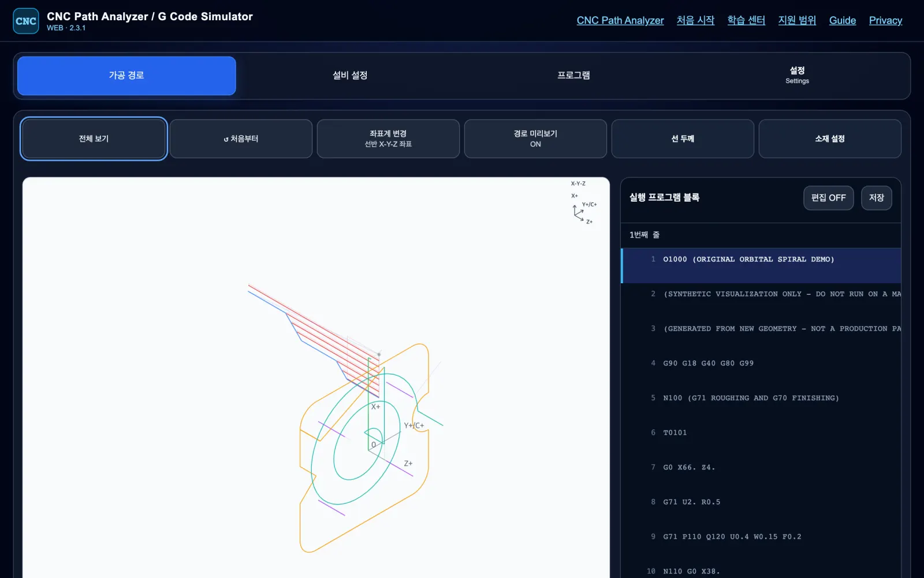Open the 가공 경로 tab
Image resolution: width=924 pixels, height=578 pixels.
pos(126,75)
